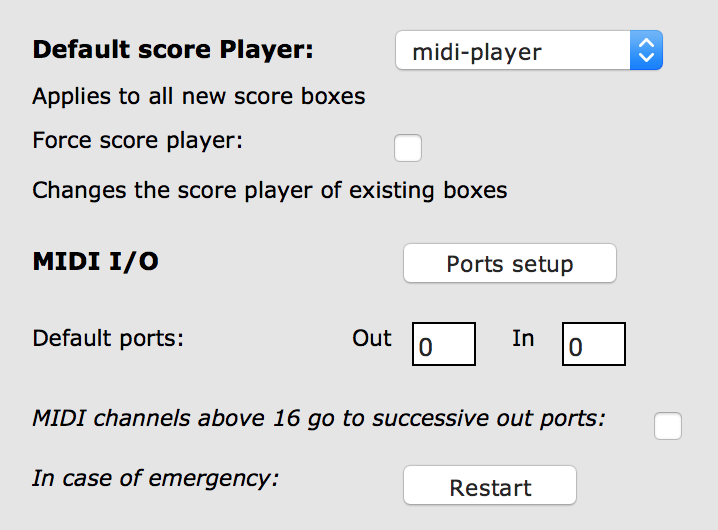Open the Ports setup dialog
Image resolution: width=718 pixels, height=530 pixels.
coord(510,263)
